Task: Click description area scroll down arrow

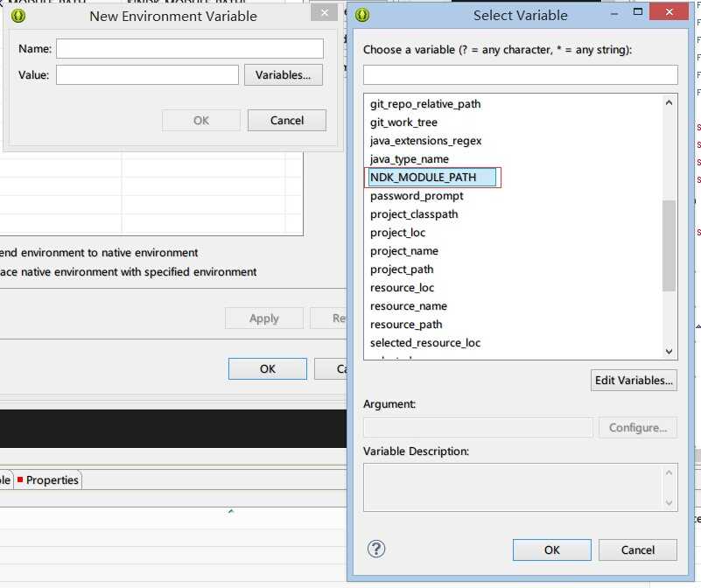Action: click(x=669, y=502)
